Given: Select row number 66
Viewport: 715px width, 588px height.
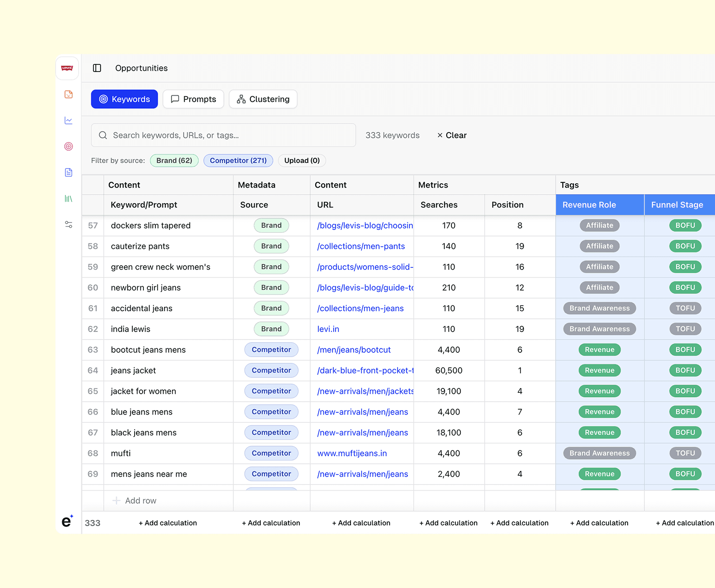Looking at the screenshot, I should coord(93,412).
